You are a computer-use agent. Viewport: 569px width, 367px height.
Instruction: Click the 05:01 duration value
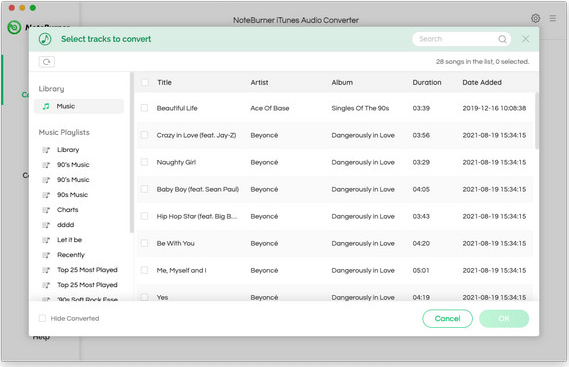click(x=421, y=270)
